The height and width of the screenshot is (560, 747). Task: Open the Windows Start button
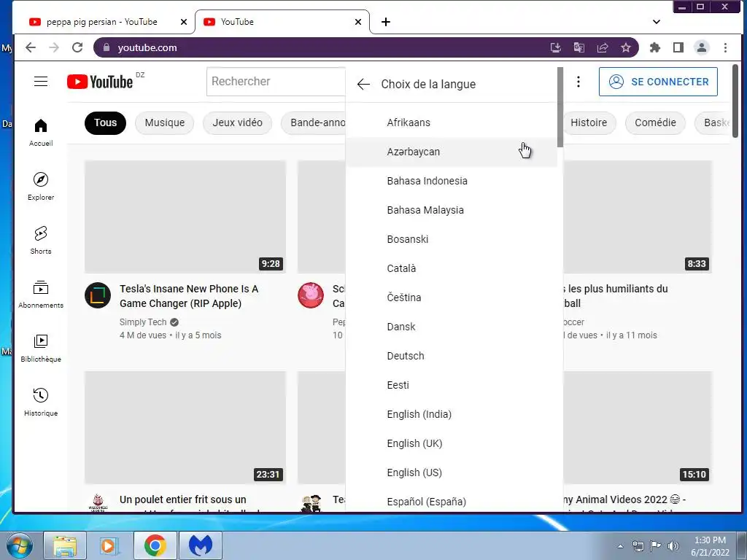19,545
